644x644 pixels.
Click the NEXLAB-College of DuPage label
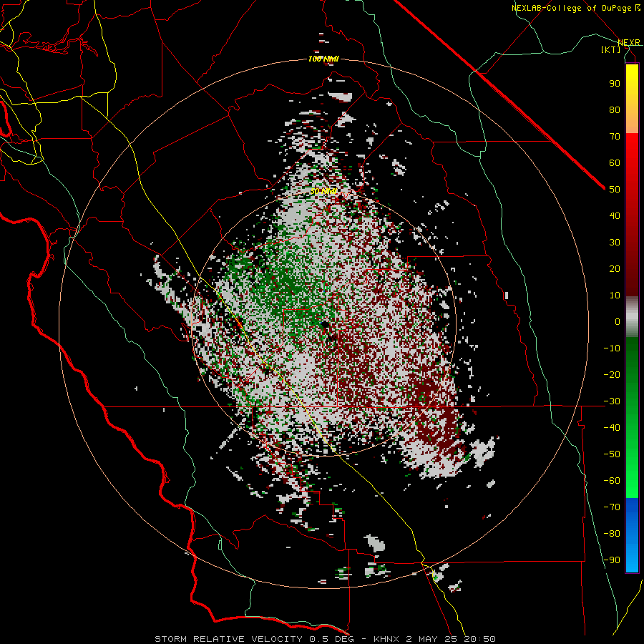coord(575,8)
